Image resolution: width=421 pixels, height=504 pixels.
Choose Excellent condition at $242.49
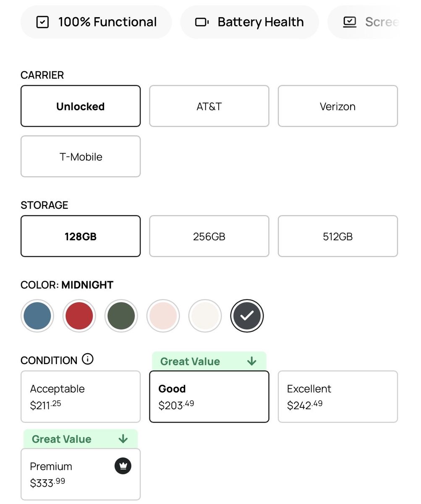tap(337, 396)
